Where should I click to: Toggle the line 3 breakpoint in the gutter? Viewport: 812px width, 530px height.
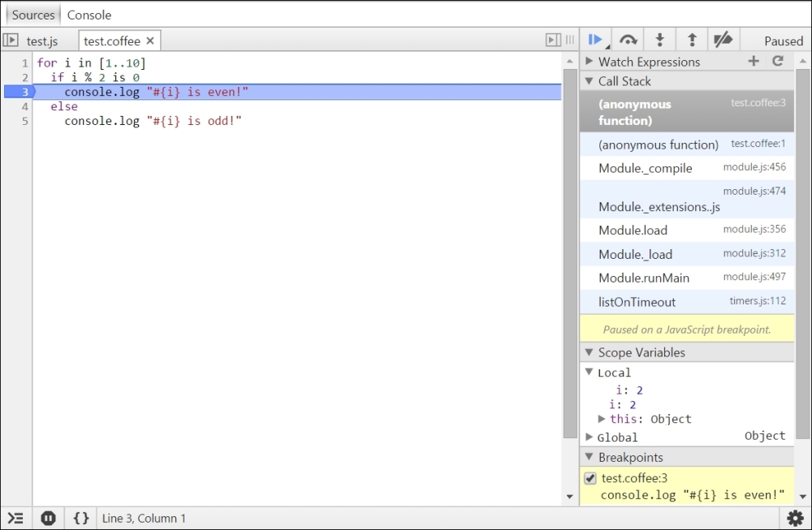click(24, 92)
